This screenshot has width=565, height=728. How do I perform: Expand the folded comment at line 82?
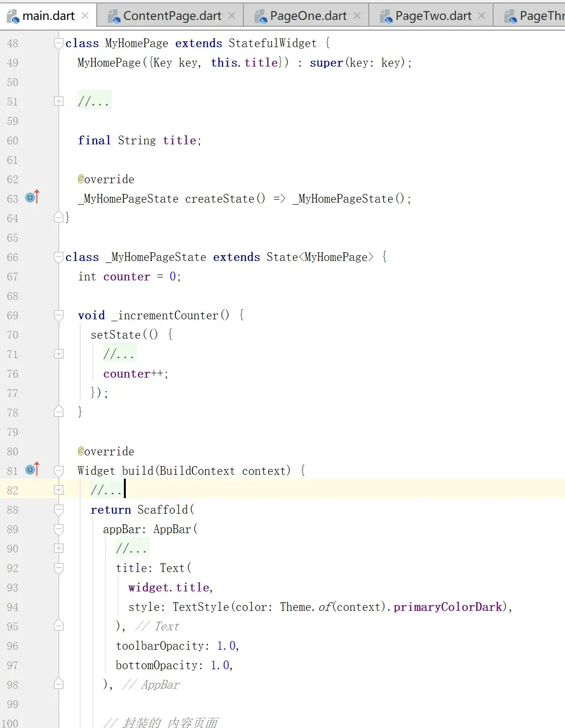[x=59, y=490]
